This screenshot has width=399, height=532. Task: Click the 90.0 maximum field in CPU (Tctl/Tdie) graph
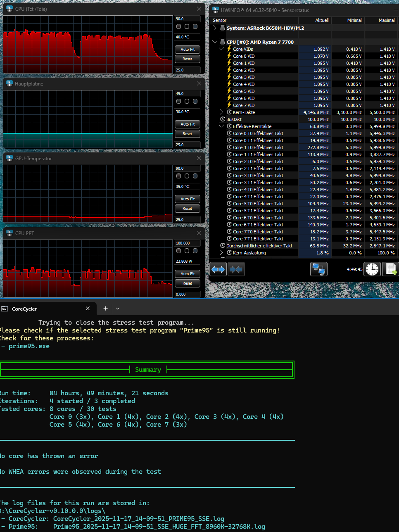tap(188, 19)
